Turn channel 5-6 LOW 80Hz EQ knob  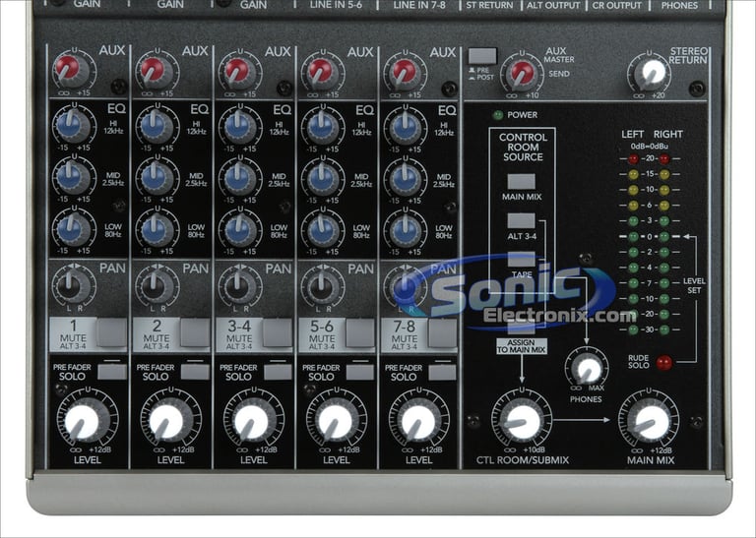pos(322,231)
